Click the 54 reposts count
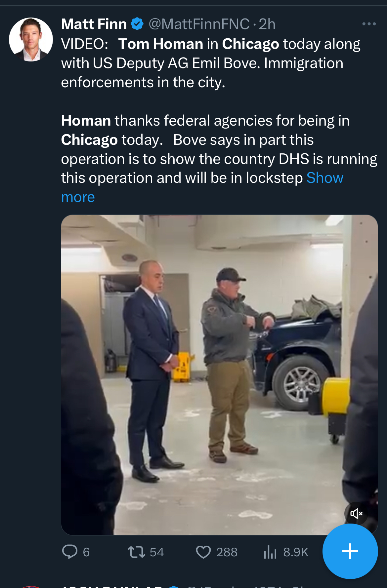This screenshot has height=588, width=387. [x=157, y=552]
